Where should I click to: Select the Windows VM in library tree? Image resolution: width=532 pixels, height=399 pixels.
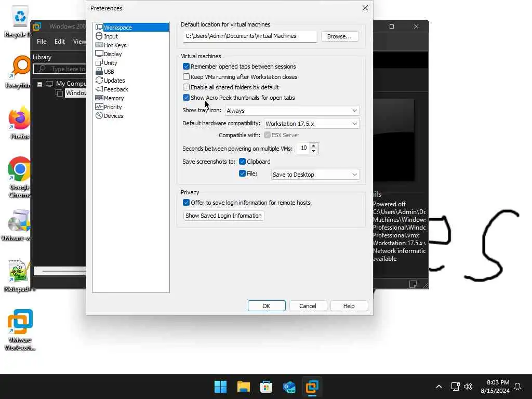(75, 93)
